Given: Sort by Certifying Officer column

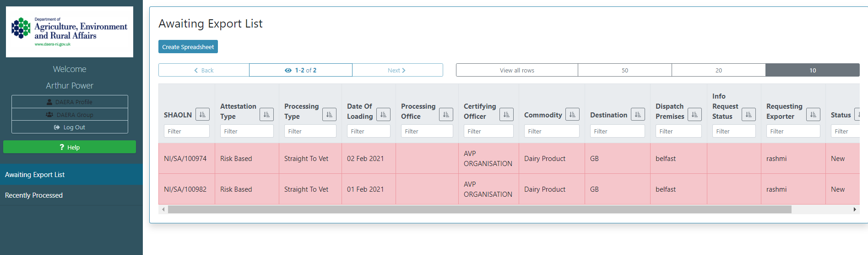Looking at the screenshot, I should click(506, 114).
